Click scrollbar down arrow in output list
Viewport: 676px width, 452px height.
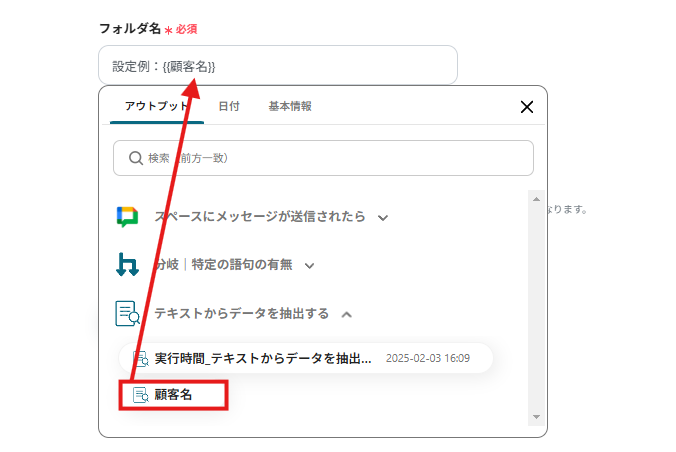(x=536, y=417)
